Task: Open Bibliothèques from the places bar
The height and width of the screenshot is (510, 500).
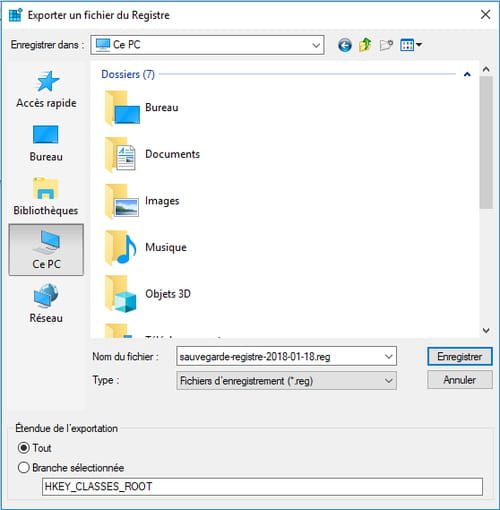Action: (x=46, y=197)
